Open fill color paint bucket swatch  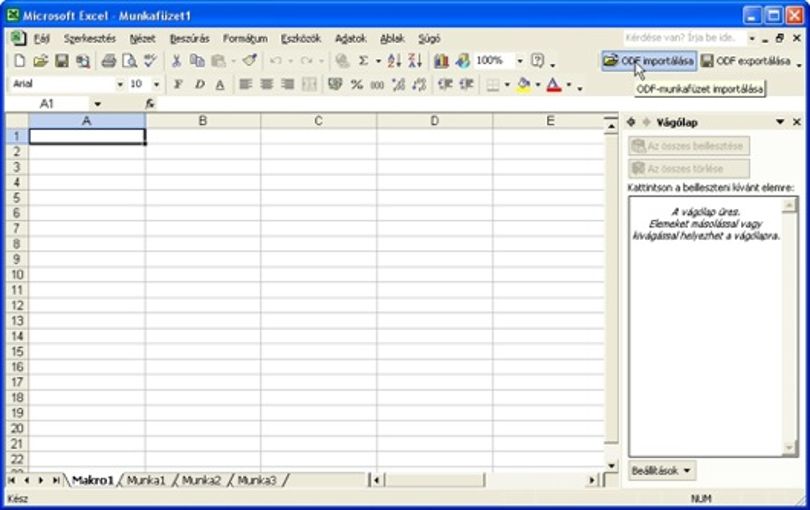click(523, 84)
